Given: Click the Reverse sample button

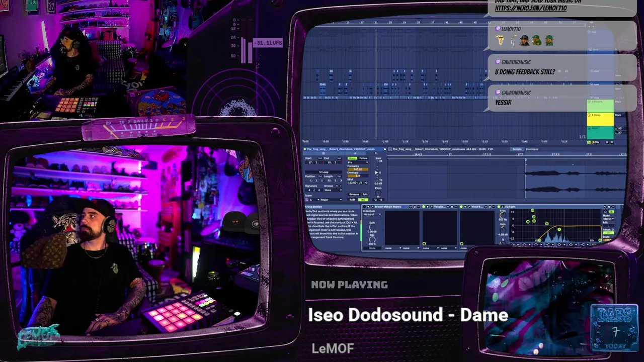Looking at the screenshot, I should (x=354, y=194).
